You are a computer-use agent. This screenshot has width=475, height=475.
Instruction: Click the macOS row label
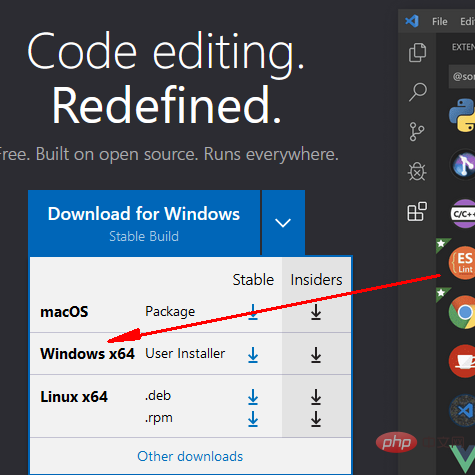[64, 312]
